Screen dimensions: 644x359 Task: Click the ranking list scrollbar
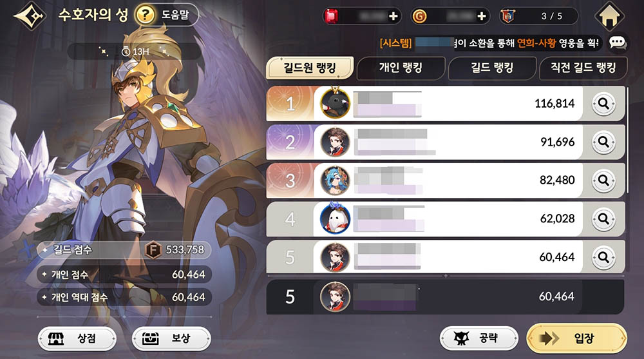627,140
